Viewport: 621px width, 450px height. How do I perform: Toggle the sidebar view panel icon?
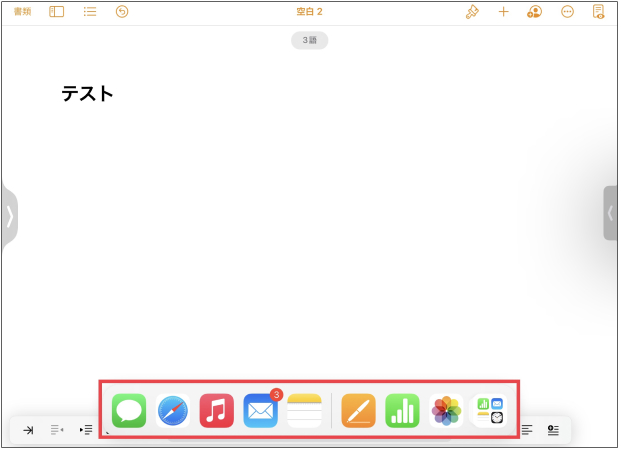coord(57,11)
